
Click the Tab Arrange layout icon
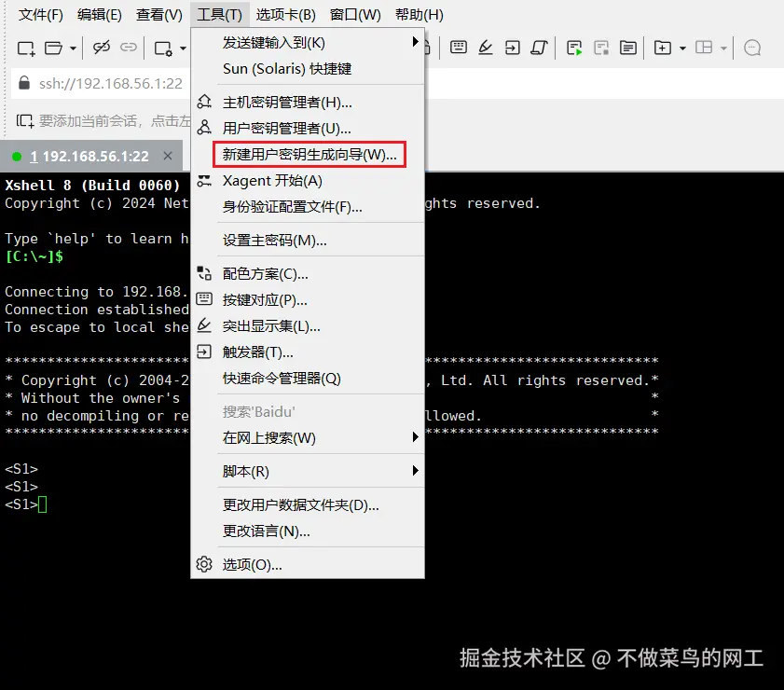pos(704,48)
